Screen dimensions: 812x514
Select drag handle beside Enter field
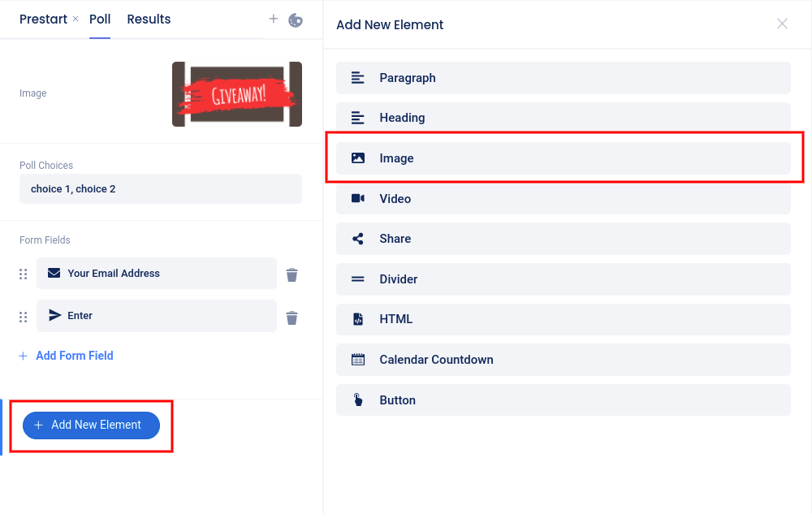24,317
